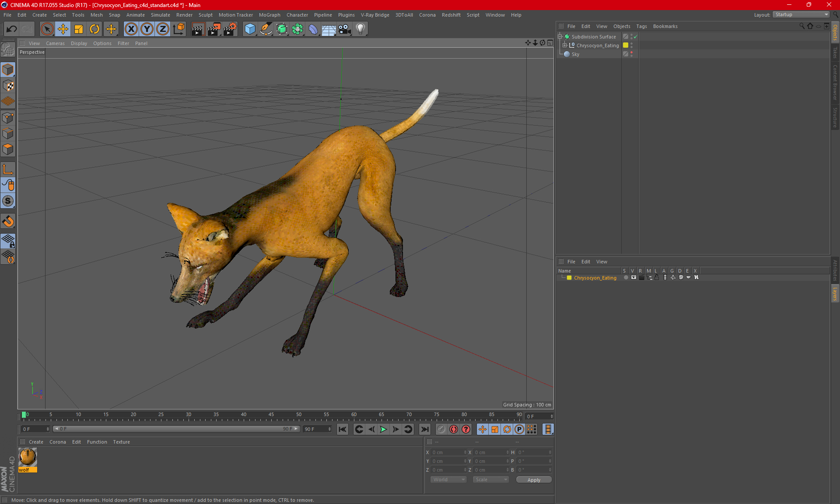
Task: Click frame 45 on the timeline ruler
Action: [271, 415]
